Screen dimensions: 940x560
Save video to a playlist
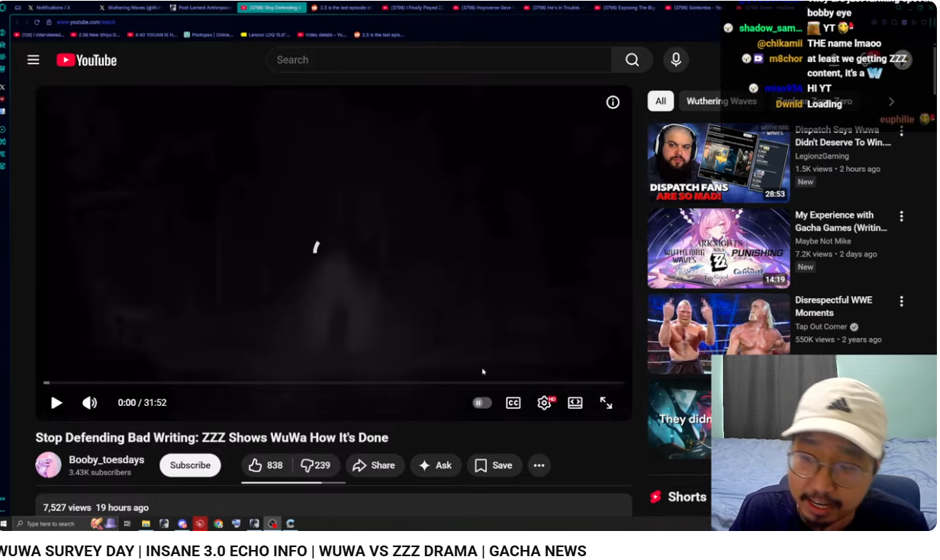point(494,465)
